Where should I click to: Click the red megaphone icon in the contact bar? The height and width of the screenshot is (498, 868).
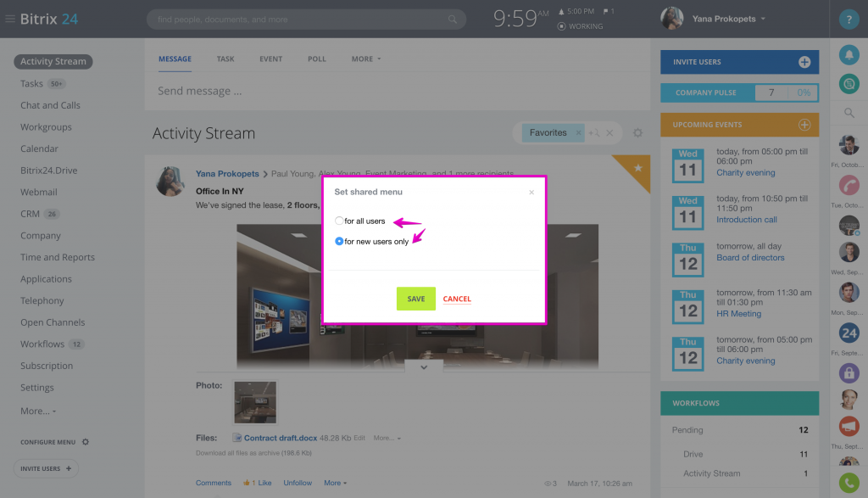click(849, 427)
